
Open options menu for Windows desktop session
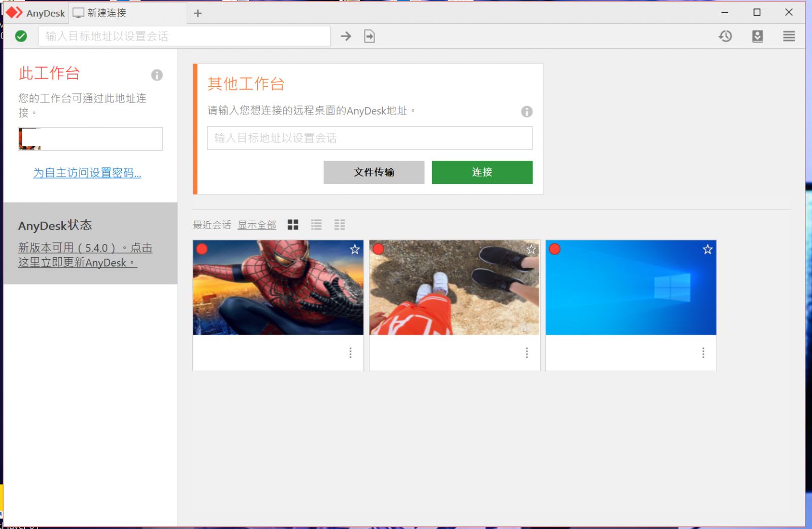click(703, 353)
